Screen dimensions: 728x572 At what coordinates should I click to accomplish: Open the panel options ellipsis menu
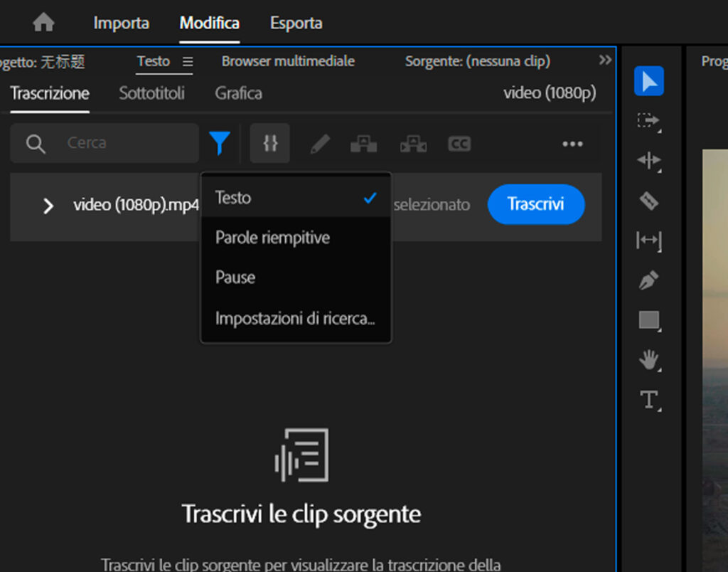(572, 144)
